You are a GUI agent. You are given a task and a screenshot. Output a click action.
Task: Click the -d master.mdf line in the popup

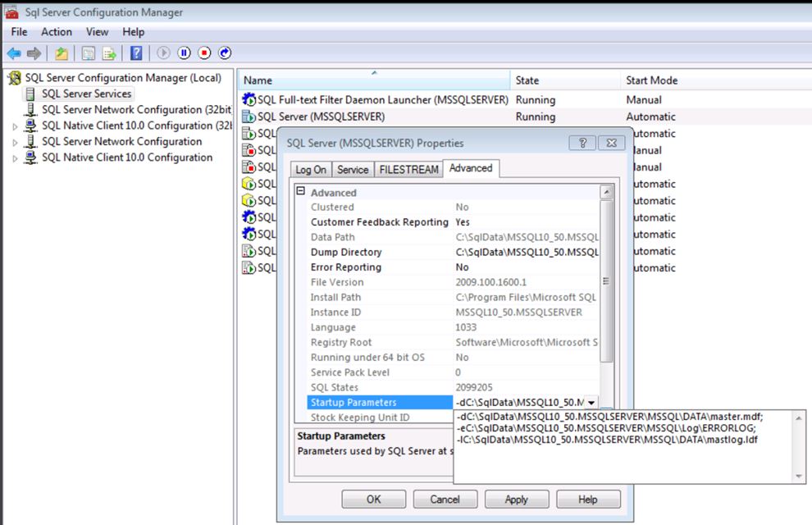point(609,417)
